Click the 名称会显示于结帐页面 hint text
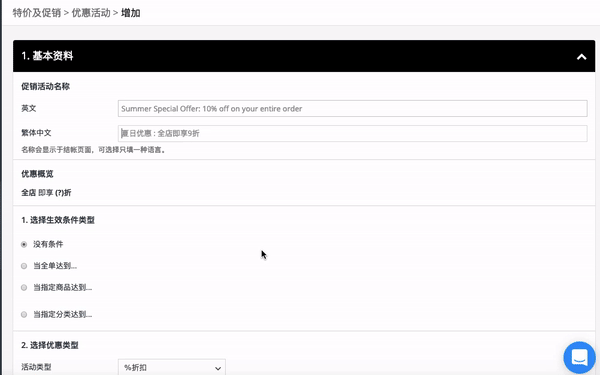The image size is (600, 375). [x=93, y=150]
